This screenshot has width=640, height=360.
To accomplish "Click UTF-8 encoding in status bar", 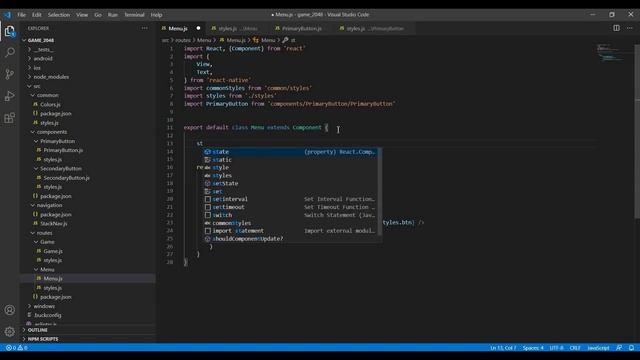I will pyautogui.click(x=556, y=348).
